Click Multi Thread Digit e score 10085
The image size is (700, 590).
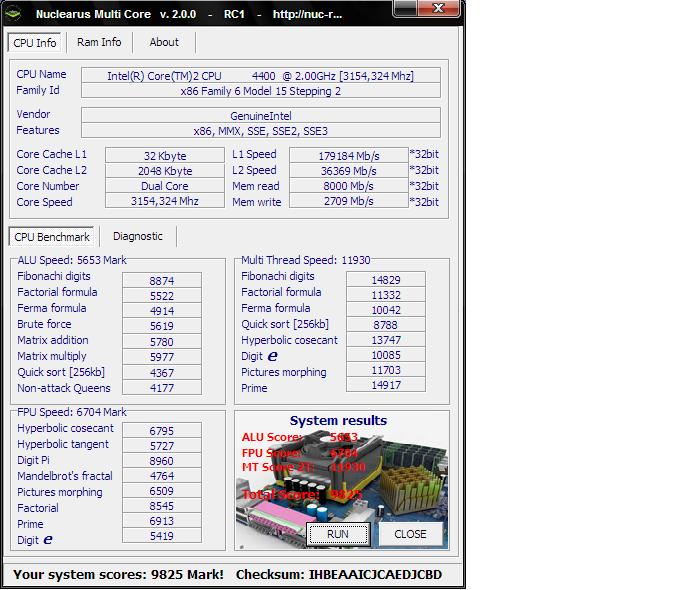tap(386, 355)
